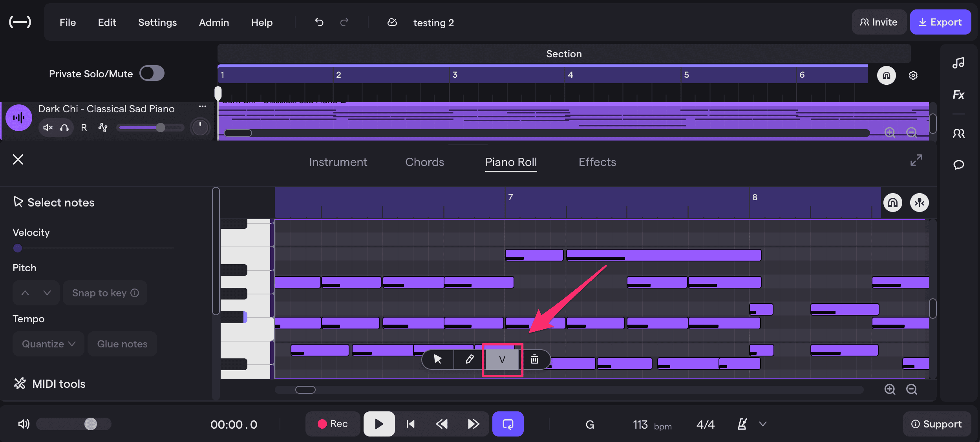Click the rewind button
Screen dimensions: 980x442
(x=442, y=424)
